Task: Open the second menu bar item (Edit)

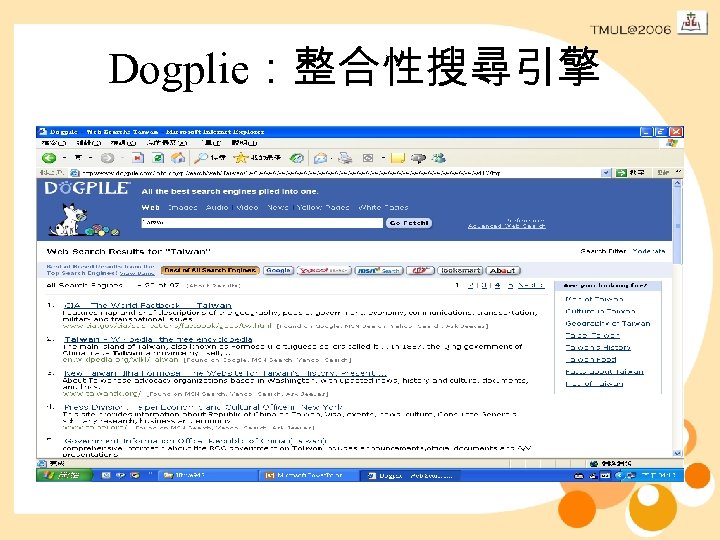Action: pyautogui.click(x=89, y=143)
